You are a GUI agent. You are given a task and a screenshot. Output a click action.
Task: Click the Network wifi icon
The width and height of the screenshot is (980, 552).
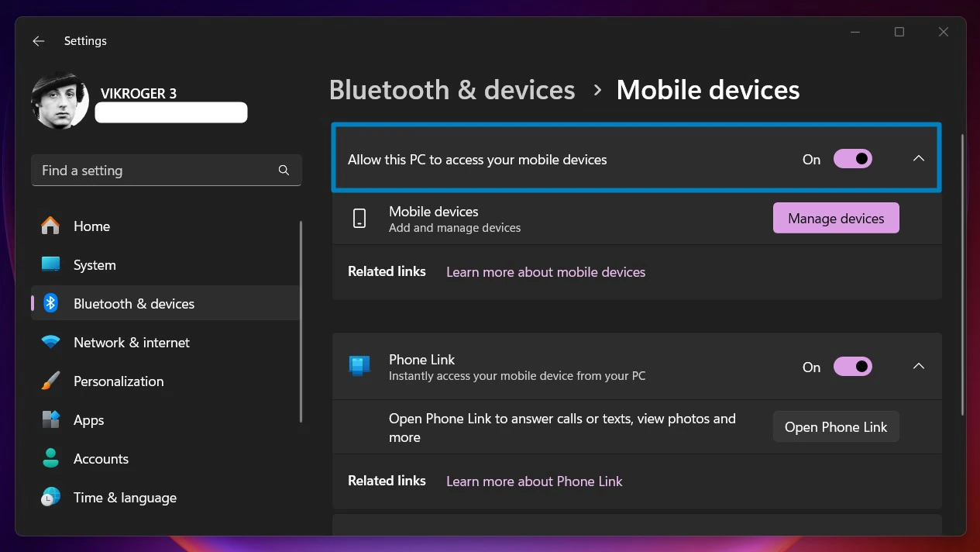pos(50,342)
